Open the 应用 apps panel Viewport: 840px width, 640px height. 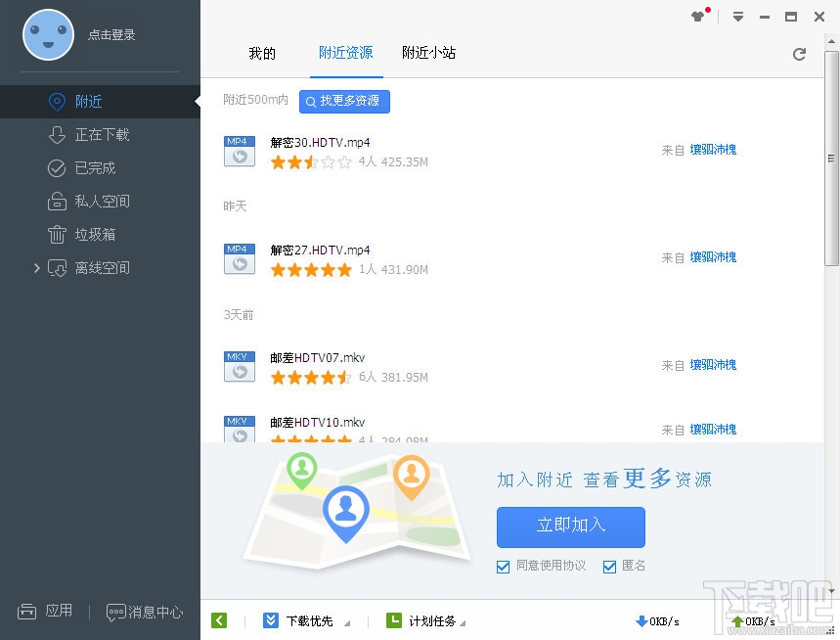[x=46, y=611]
